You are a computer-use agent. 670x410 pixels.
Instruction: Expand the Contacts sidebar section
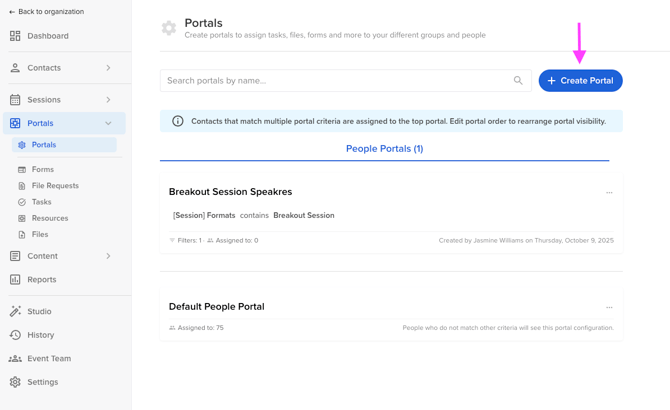click(108, 68)
